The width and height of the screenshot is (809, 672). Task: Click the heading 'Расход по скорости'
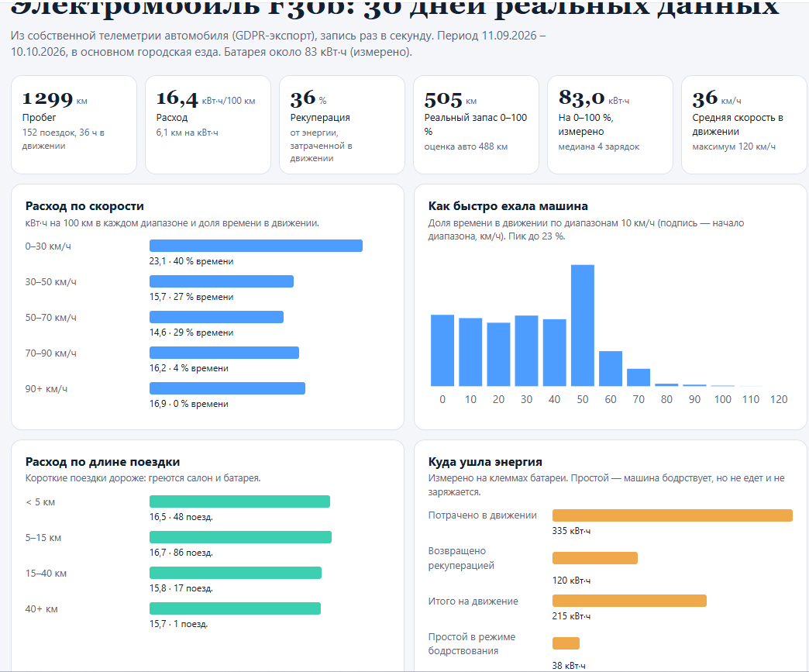pos(84,206)
